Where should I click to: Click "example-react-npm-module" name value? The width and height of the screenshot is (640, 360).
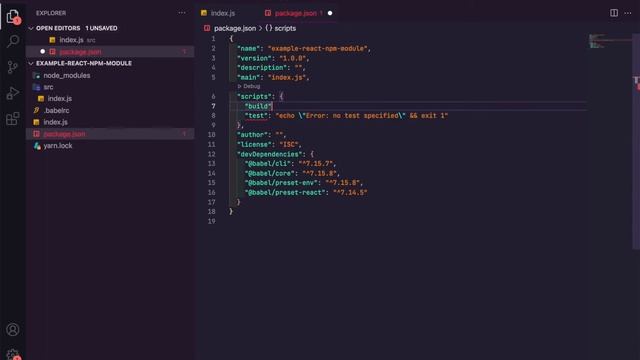(x=318, y=49)
